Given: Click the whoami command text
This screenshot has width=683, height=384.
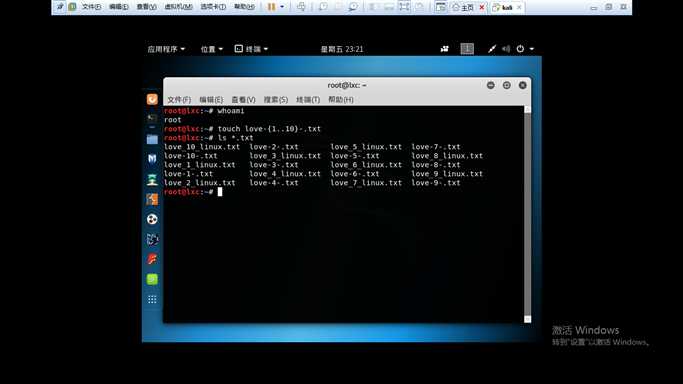Looking at the screenshot, I should pos(231,111).
